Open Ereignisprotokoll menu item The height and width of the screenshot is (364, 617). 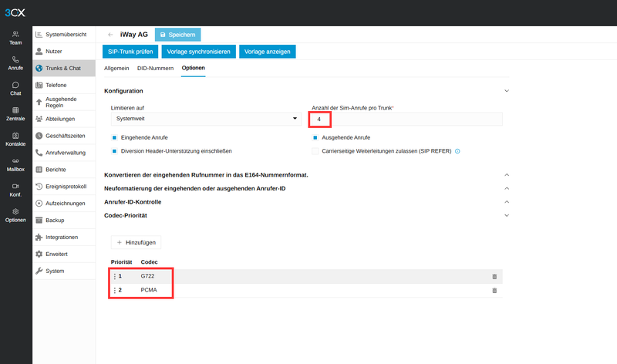tap(64, 187)
